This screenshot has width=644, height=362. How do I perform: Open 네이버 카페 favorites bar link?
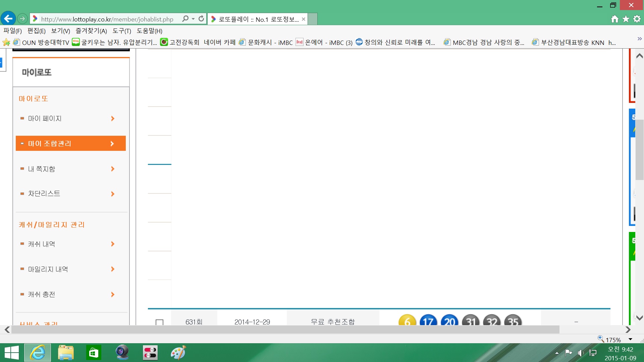[220, 42]
